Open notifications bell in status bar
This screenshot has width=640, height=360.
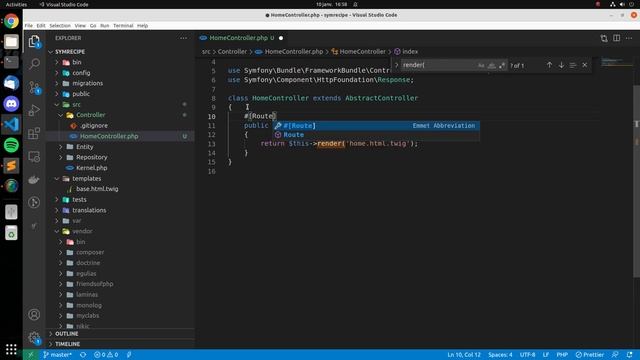click(x=630, y=355)
